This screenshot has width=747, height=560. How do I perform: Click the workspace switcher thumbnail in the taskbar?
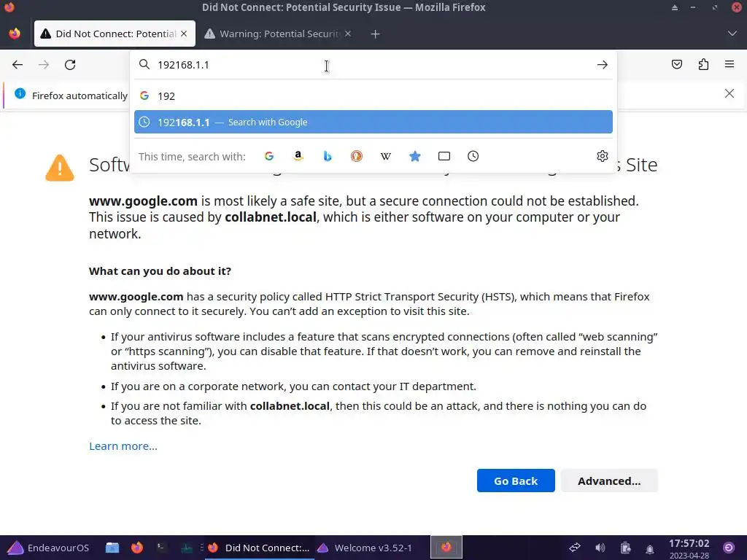tap(446, 547)
